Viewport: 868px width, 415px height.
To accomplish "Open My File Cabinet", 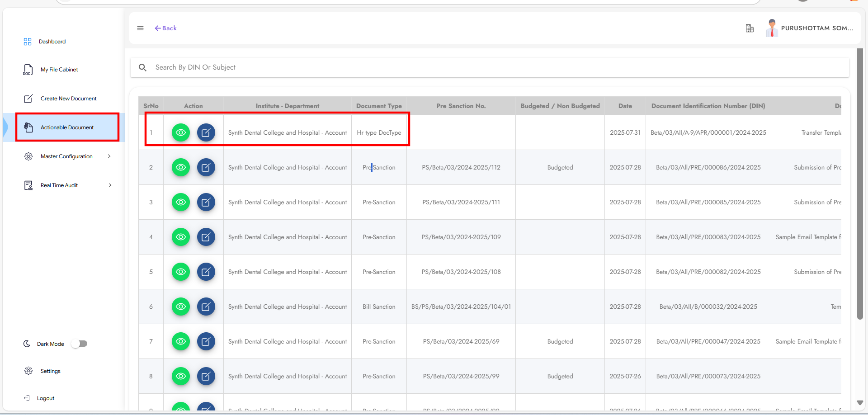I will [59, 69].
